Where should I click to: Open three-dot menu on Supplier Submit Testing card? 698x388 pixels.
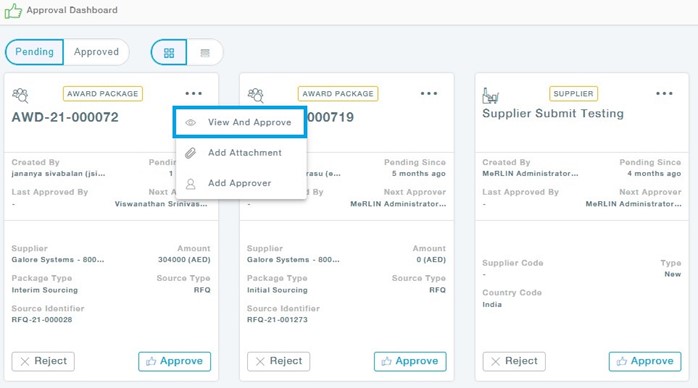(x=664, y=93)
